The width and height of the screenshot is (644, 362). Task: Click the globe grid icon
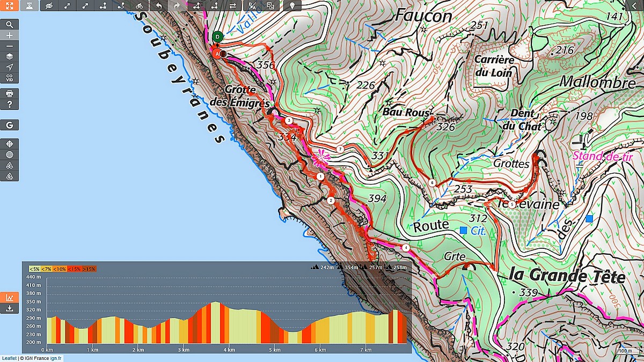click(x=9, y=154)
